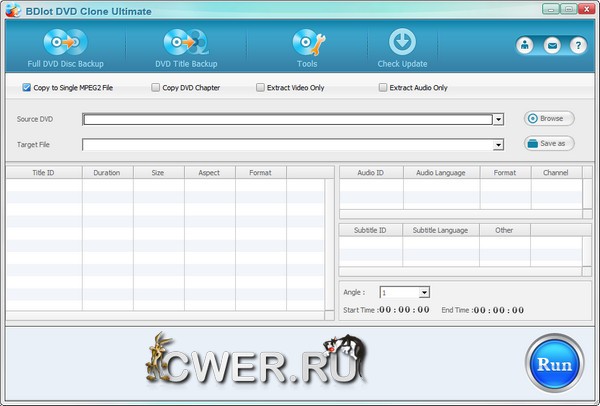The image size is (600, 406).
Task: Click the email envelope icon
Action: (x=551, y=46)
